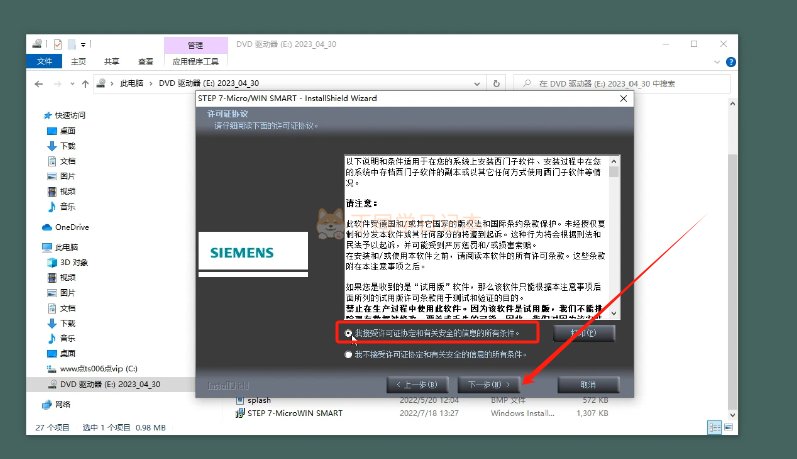Close the InstallShield Wizard dialog
Screen dimensions: 797x459
(x=624, y=99)
